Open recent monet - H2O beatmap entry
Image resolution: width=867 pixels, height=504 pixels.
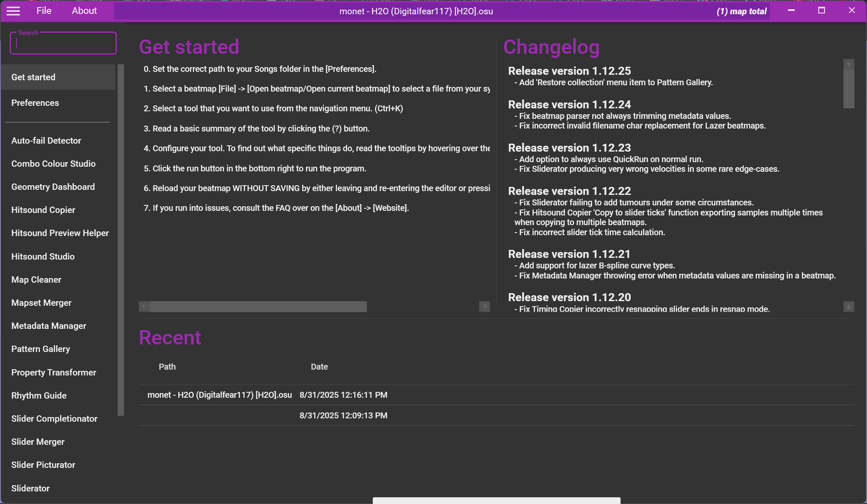(x=219, y=395)
